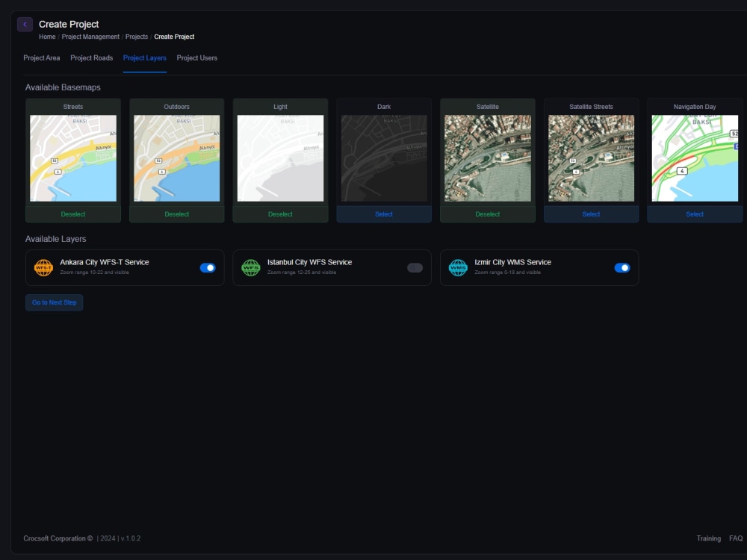Viewport: 747px width, 560px height.
Task: Open the FAQ link in footer
Action: 736,538
